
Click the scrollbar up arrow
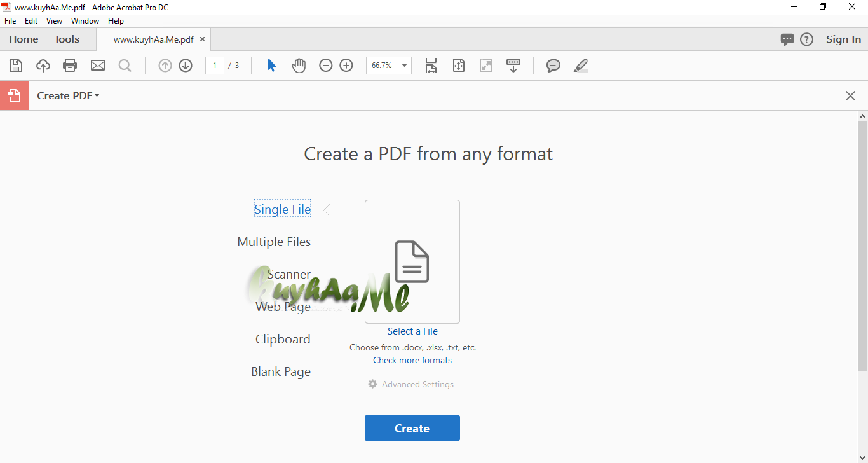[862, 116]
